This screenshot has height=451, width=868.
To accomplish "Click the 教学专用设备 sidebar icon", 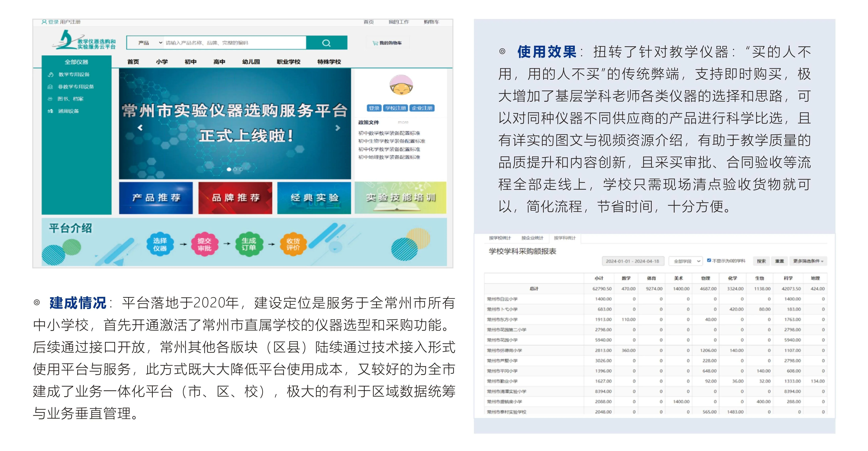I will (51, 75).
